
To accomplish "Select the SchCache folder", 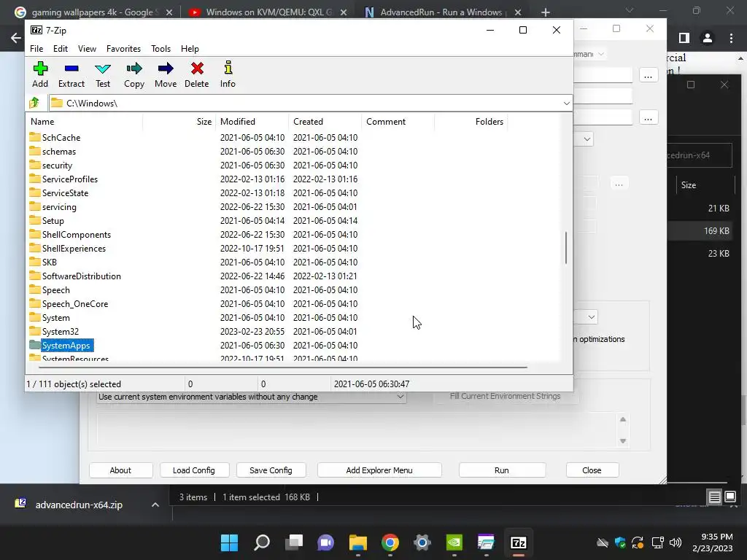I will click(61, 138).
